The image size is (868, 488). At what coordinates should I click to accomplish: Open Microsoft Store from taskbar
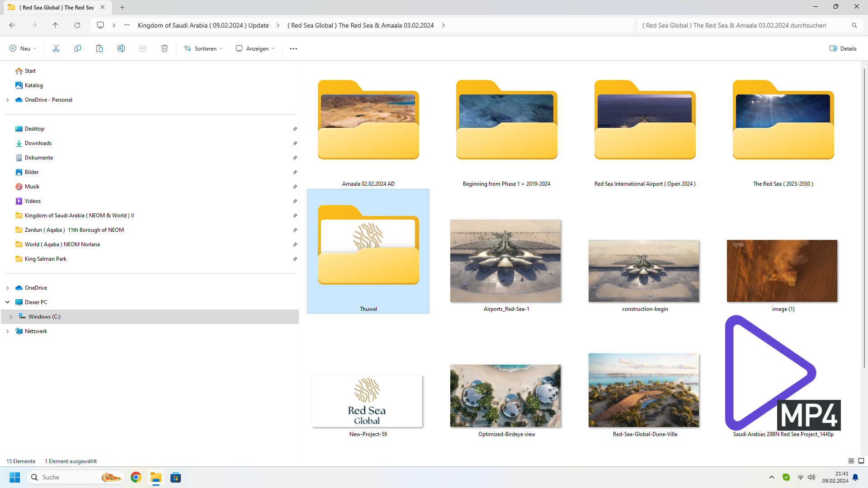175,477
